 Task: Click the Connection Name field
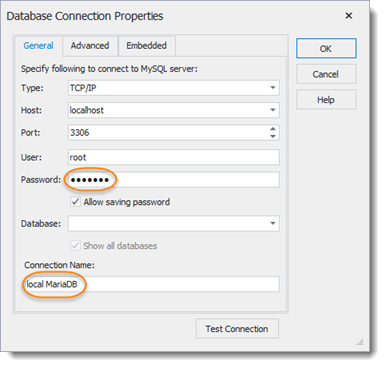click(151, 284)
